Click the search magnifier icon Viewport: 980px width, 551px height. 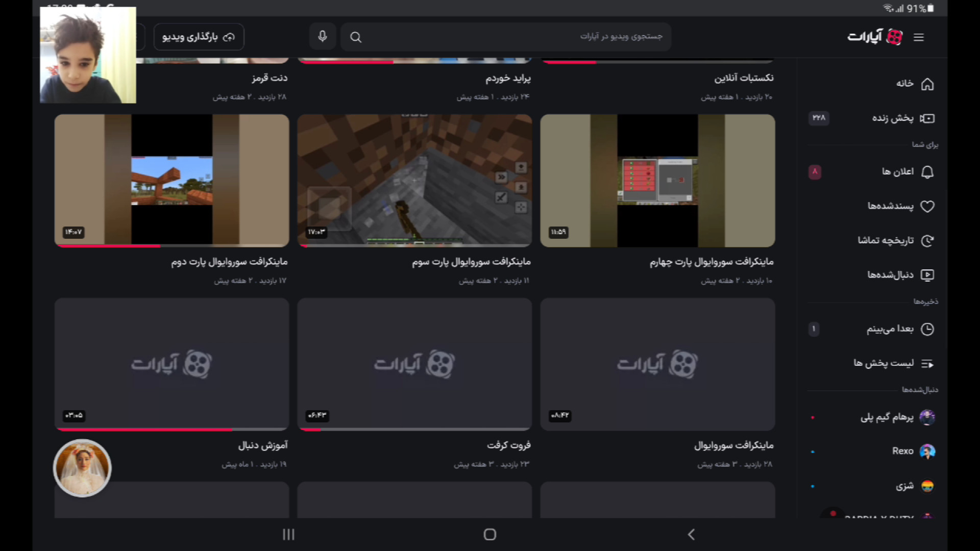(x=356, y=37)
